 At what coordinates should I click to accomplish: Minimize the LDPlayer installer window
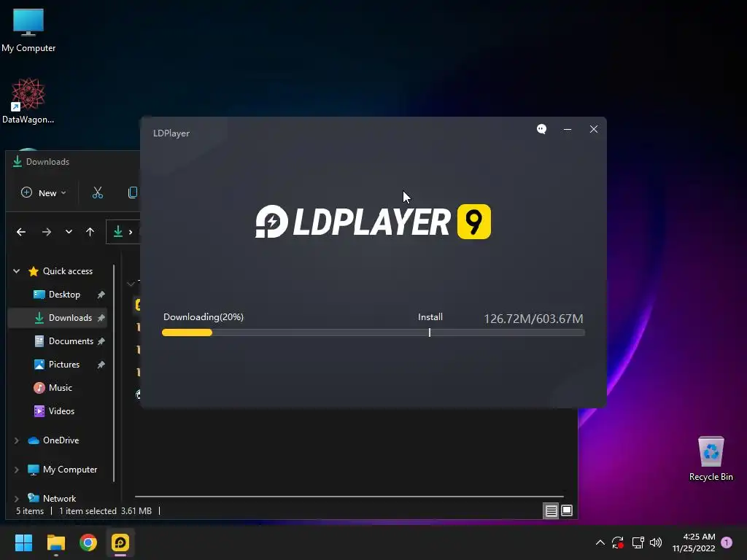568,129
